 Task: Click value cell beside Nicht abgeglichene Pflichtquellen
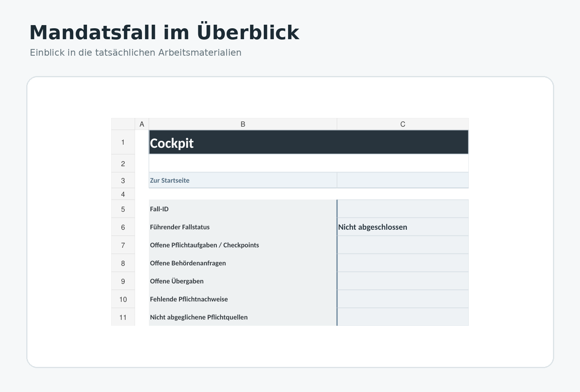coord(403,317)
